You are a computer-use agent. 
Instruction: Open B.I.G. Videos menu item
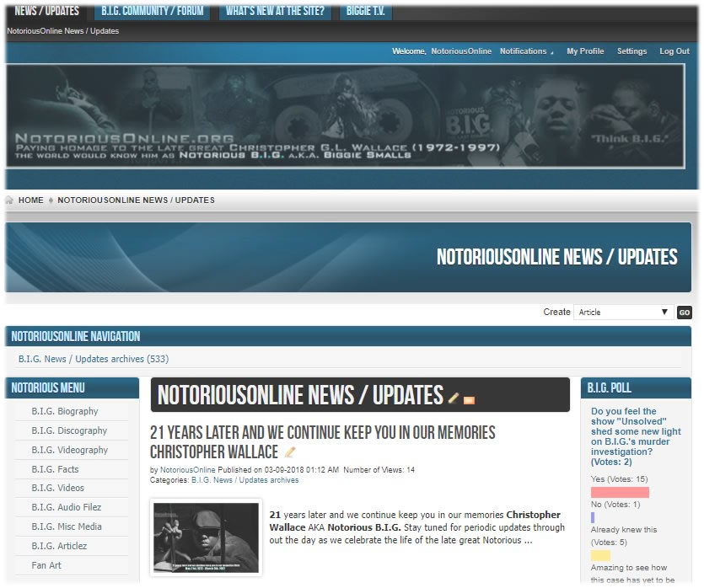57,488
